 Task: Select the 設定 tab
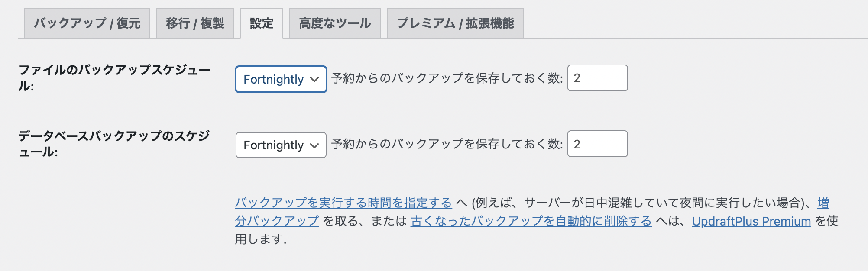pos(262,23)
